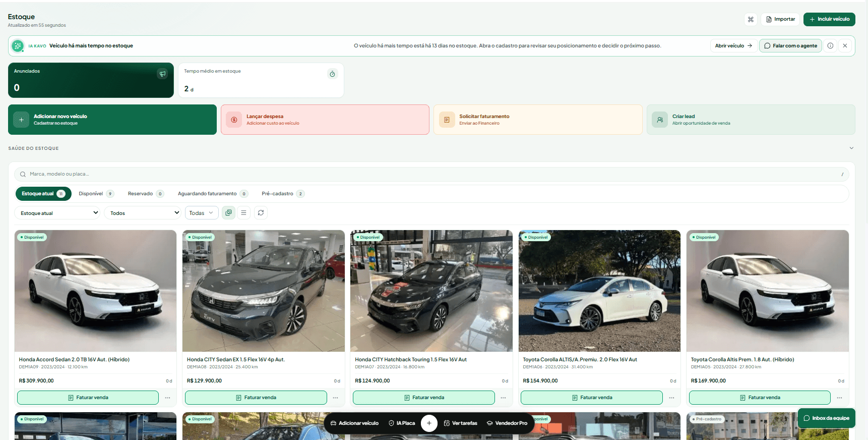
Task: Click the round plus button in bottom toolbar
Action: (x=429, y=423)
